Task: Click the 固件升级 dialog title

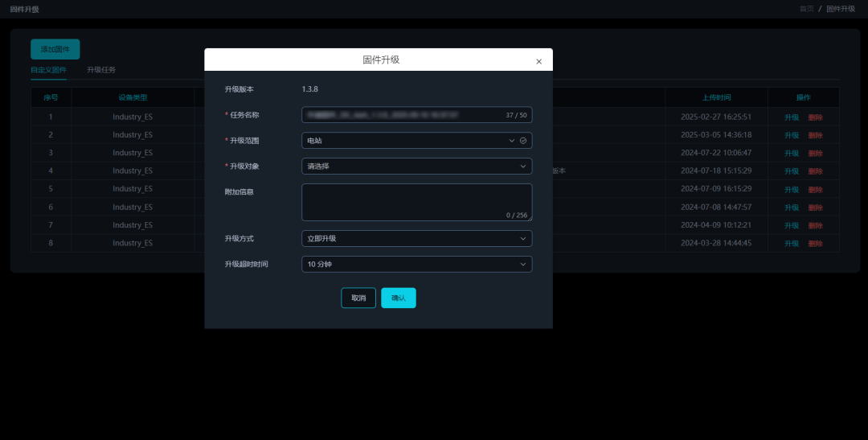Action: click(381, 60)
